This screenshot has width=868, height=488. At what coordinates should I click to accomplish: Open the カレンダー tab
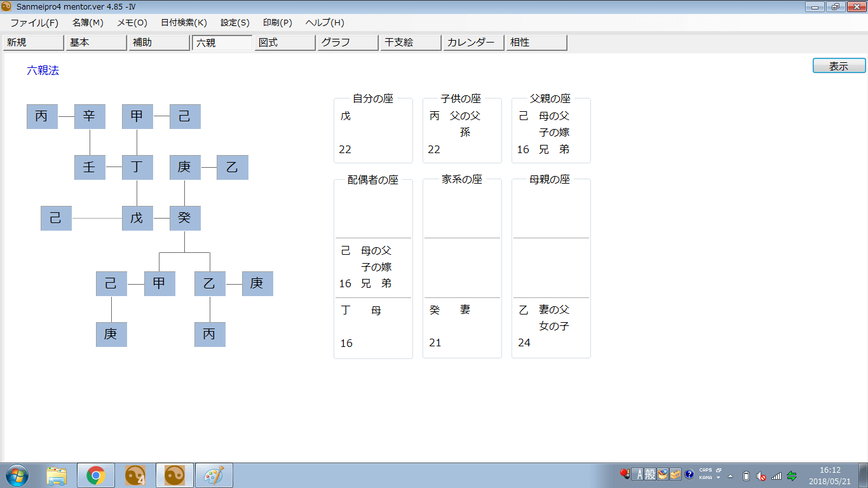pos(473,43)
